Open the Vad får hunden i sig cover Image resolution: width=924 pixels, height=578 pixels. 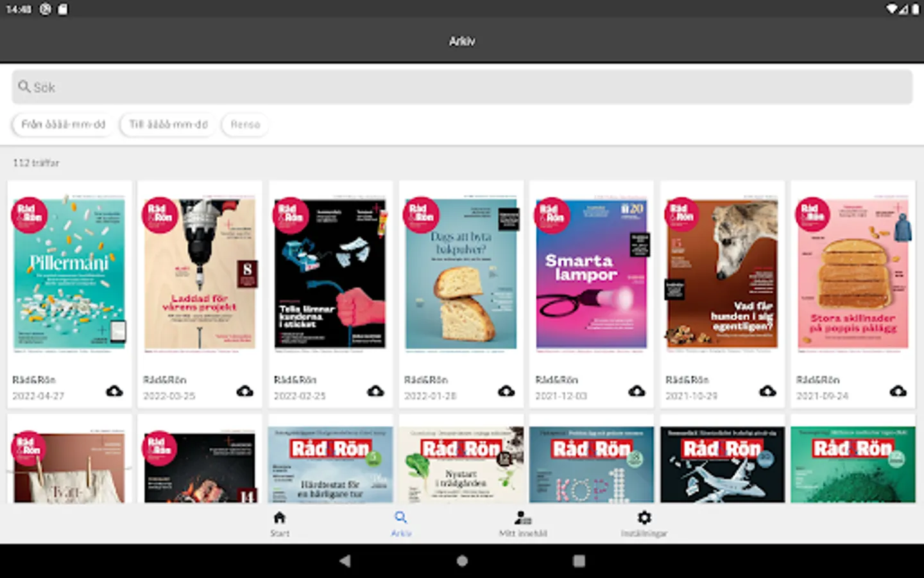tap(723, 274)
